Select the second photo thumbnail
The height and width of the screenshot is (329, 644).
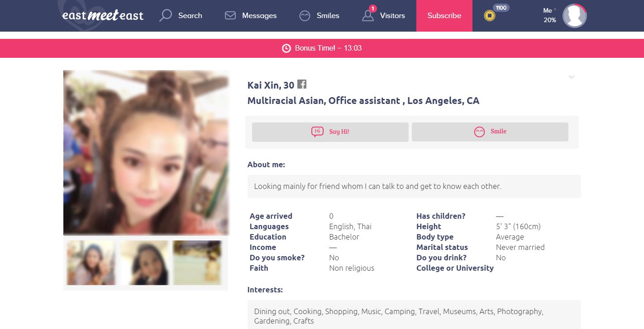(144, 263)
